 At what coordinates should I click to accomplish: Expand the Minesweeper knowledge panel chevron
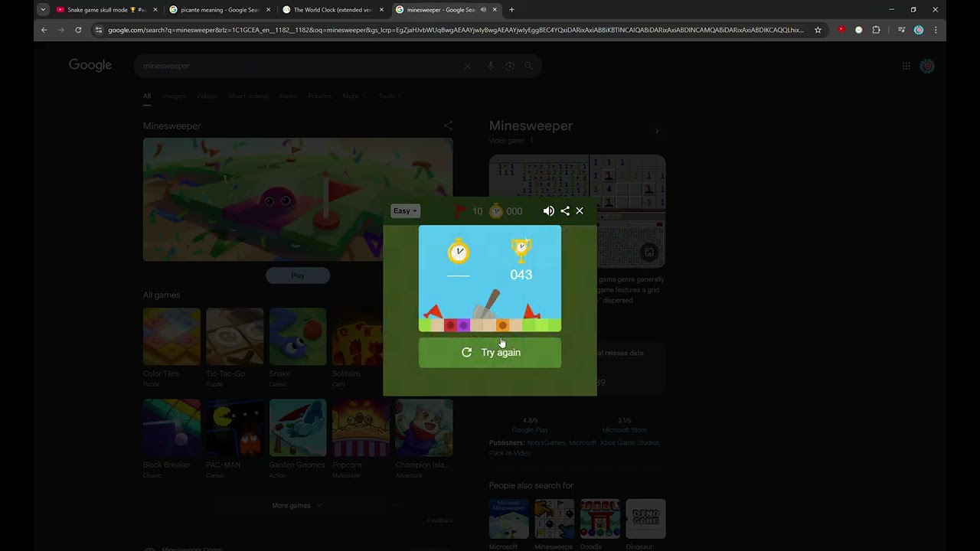656,131
